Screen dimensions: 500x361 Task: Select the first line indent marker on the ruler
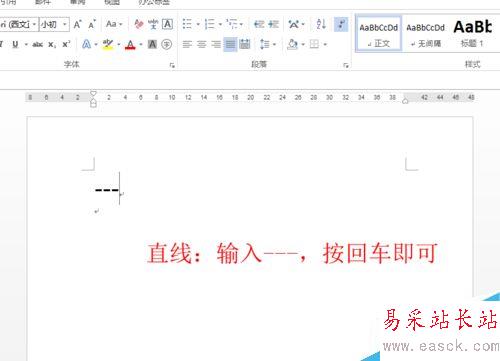(x=93, y=93)
